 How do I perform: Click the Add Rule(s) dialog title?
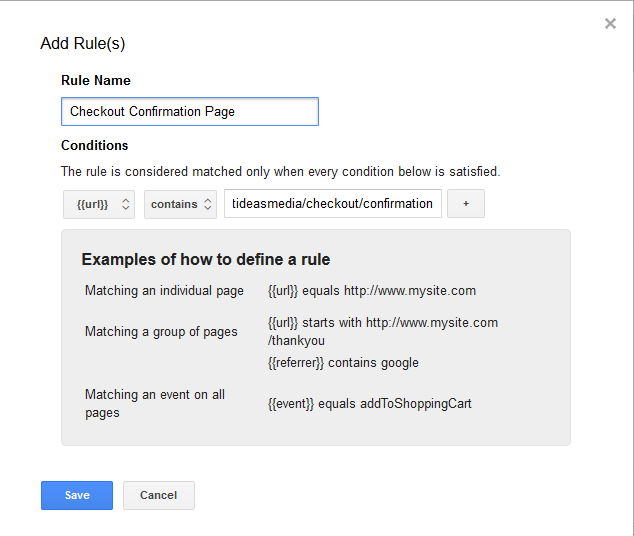[x=83, y=43]
